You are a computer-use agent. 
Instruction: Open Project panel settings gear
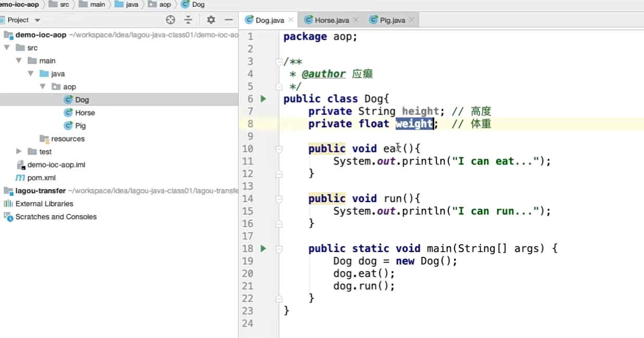pyautogui.click(x=211, y=20)
